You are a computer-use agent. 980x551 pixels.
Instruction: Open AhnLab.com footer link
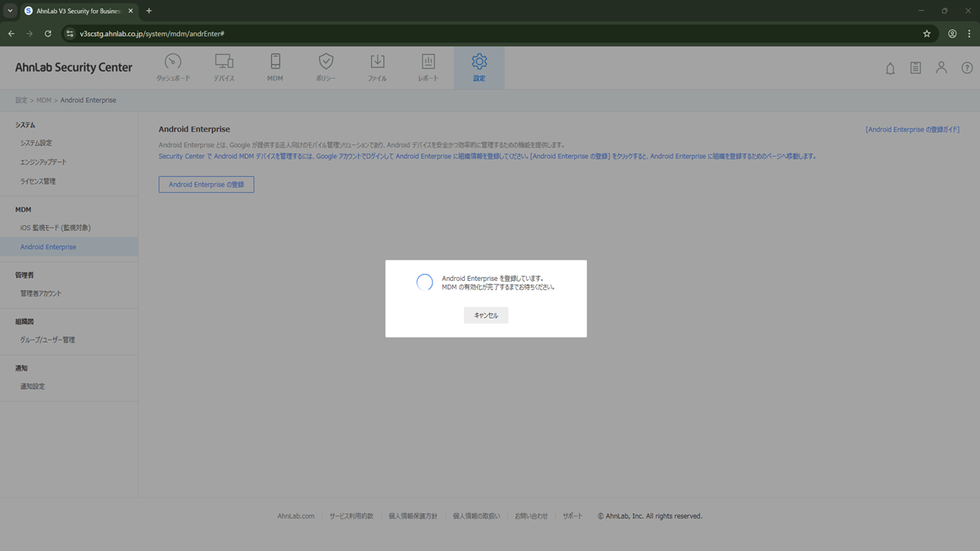(x=296, y=516)
